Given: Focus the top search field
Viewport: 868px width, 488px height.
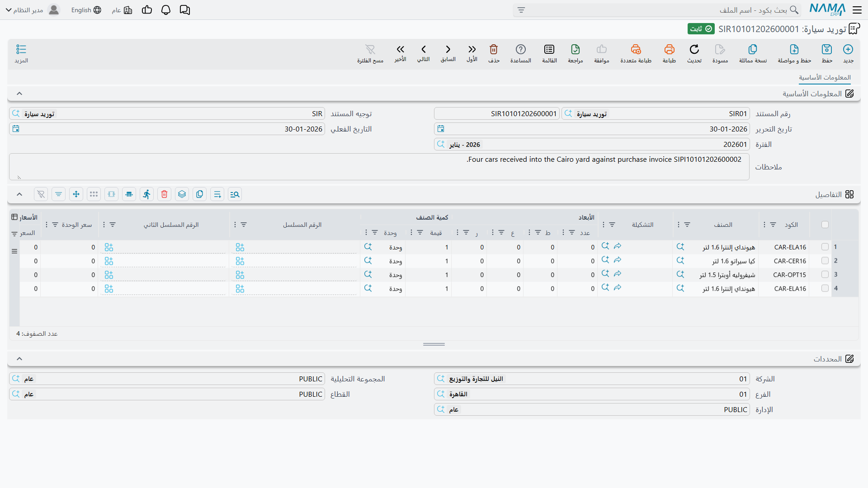Looking at the screenshot, I should [x=657, y=10].
